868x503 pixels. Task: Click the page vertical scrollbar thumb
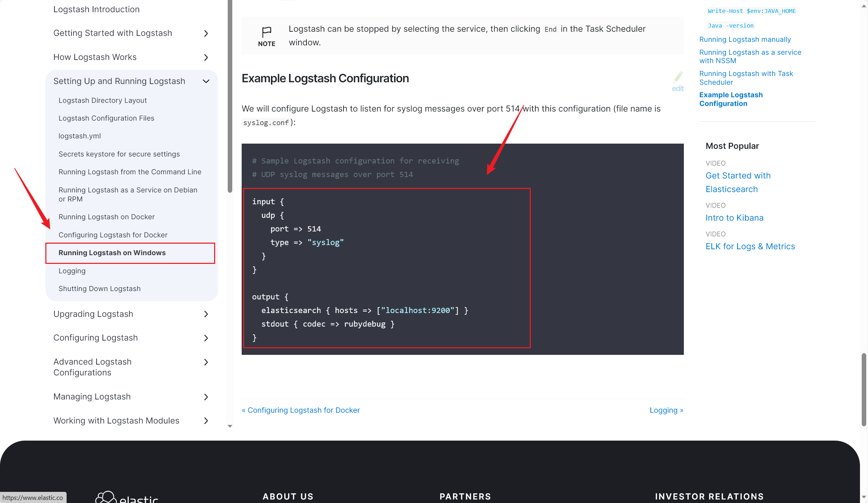(863, 389)
